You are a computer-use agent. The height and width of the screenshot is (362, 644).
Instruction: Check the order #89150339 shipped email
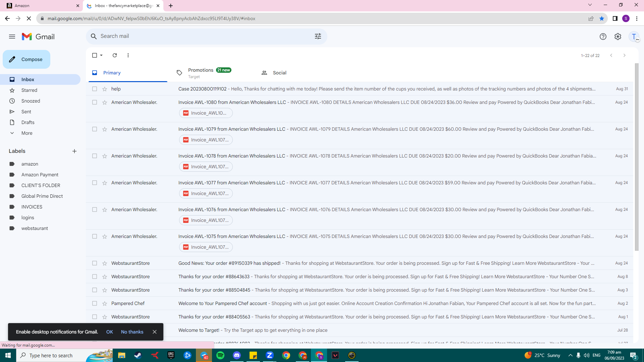95,263
